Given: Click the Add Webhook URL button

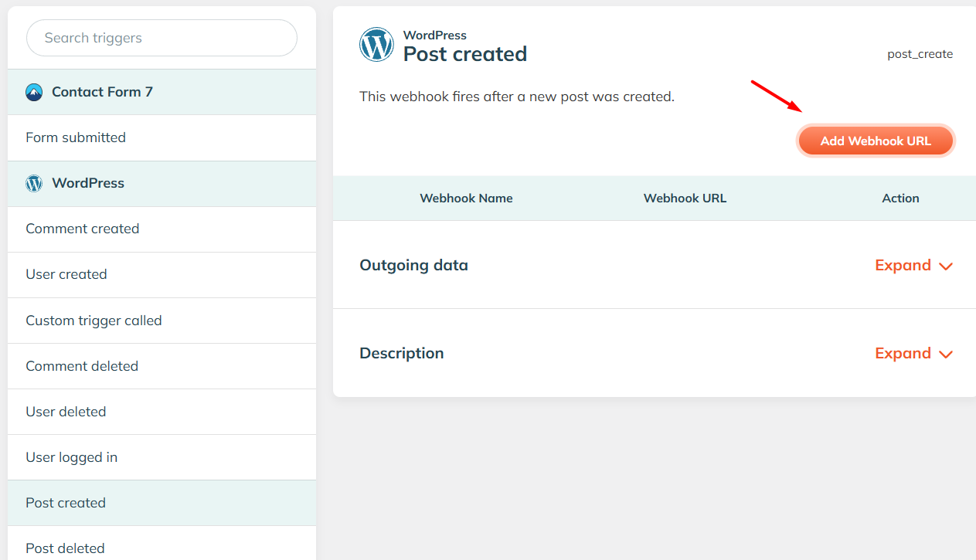Looking at the screenshot, I should (875, 140).
